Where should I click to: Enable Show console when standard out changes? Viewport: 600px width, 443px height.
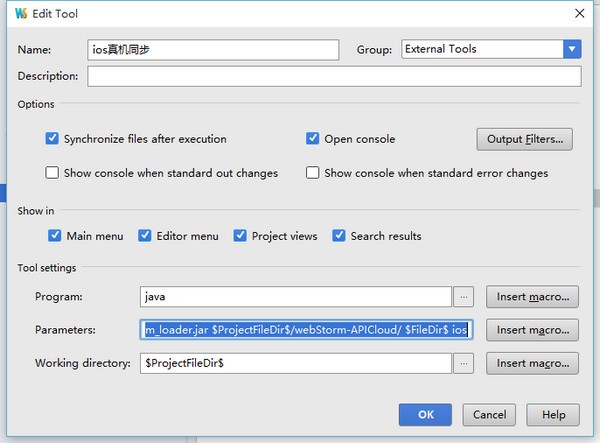pos(52,173)
